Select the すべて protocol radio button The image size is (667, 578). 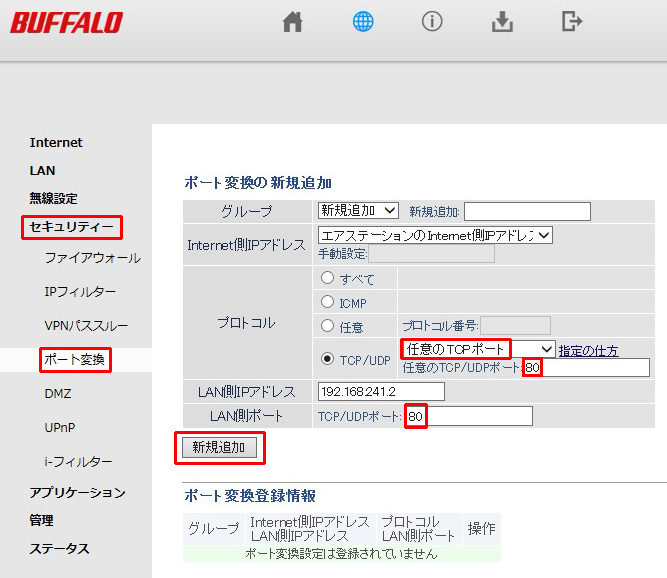click(x=327, y=278)
